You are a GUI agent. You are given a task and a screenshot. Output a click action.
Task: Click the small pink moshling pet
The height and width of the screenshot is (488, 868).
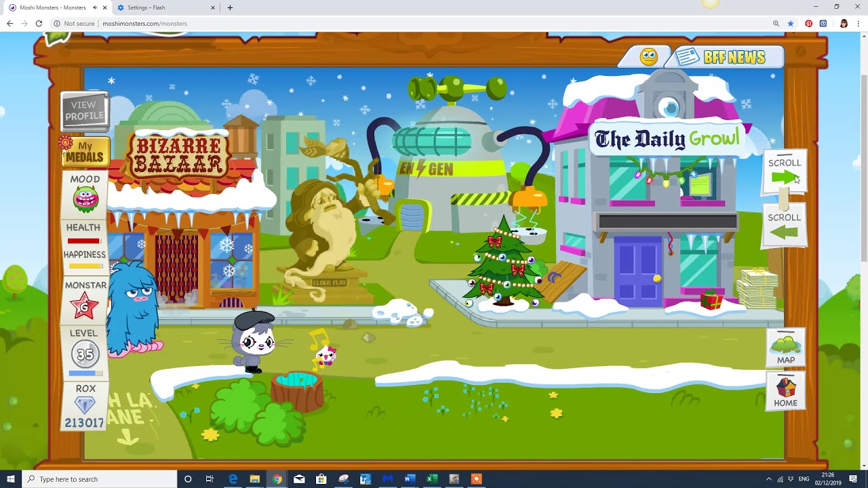(x=326, y=355)
